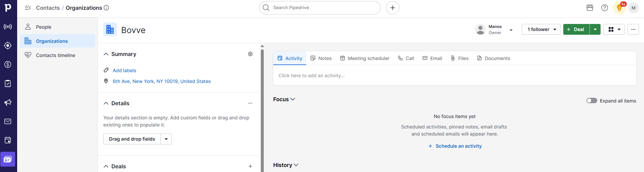This screenshot has width=644, height=172.
Task: Collapse the Summary section
Action: tap(106, 54)
